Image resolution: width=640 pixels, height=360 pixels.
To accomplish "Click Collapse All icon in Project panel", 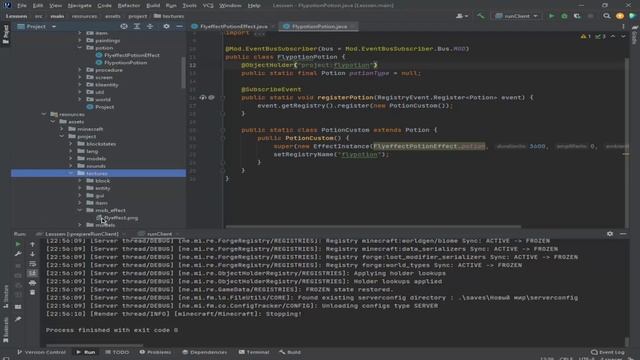I will pos(150,26).
